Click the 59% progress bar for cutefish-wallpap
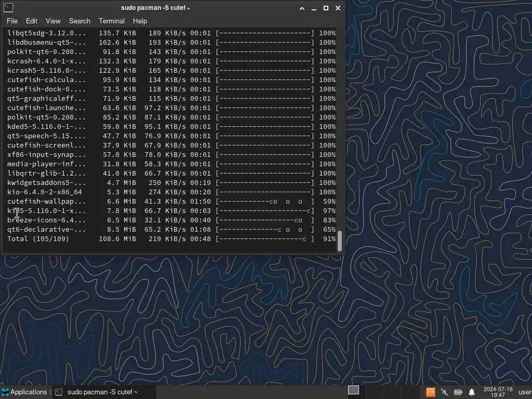The image size is (532, 399). (x=265, y=202)
